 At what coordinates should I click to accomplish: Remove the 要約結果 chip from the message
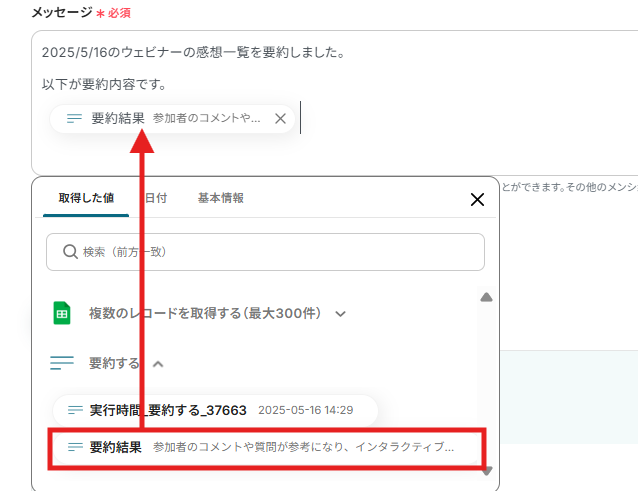pyautogui.click(x=280, y=119)
